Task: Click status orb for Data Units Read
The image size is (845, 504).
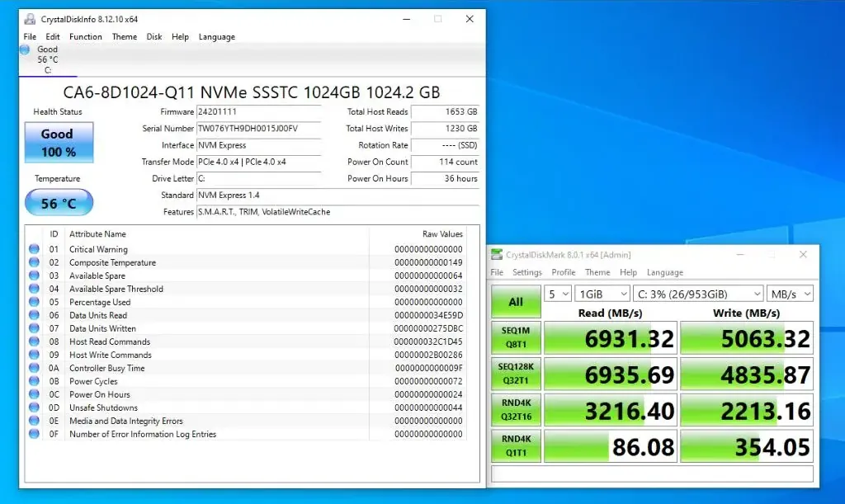Action: [x=34, y=315]
